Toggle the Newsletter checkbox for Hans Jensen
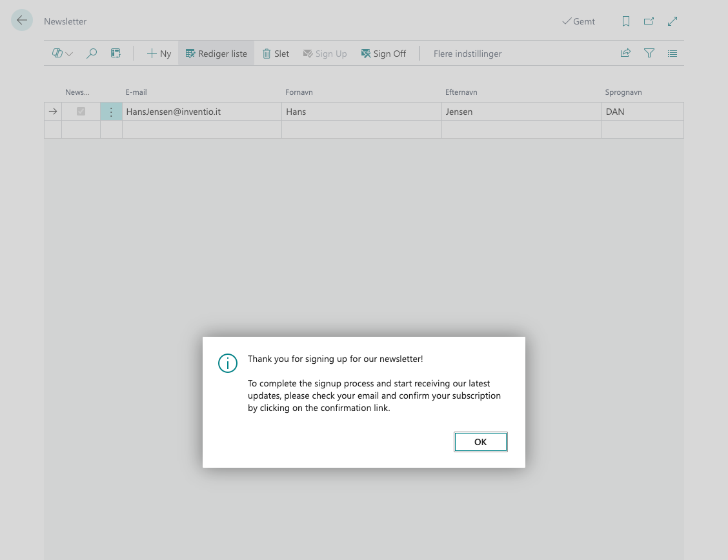 pyautogui.click(x=81, y=112)
